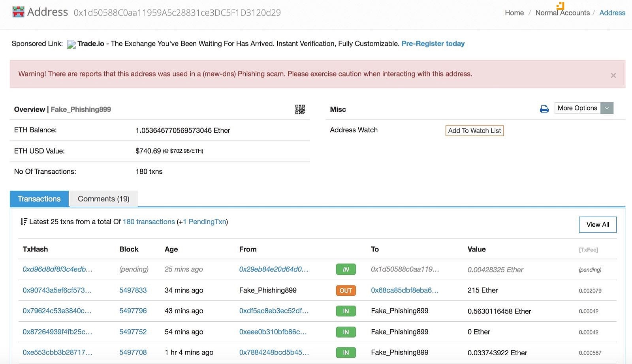Click the address identicon next to the Address title

point(18,12)
